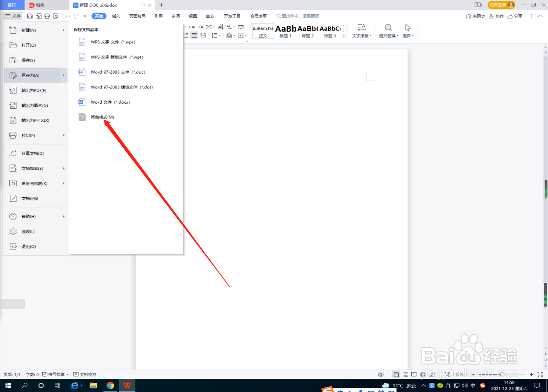Click 退出(Q) to exit

36,247
